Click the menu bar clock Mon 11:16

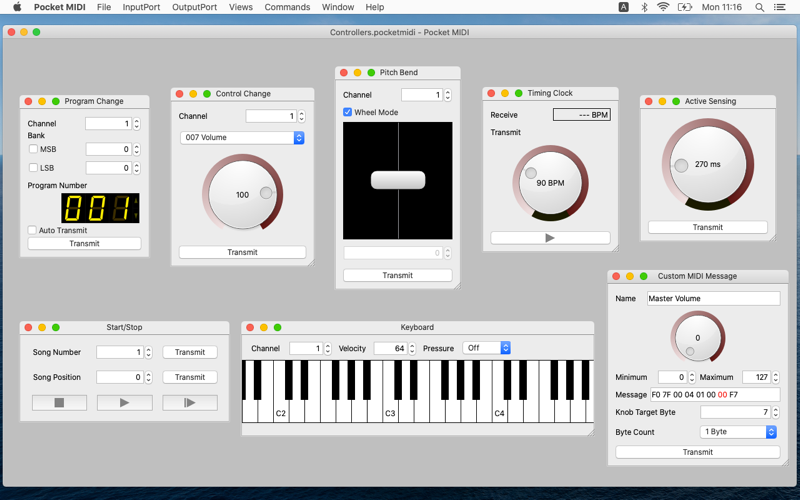point(721,7)
